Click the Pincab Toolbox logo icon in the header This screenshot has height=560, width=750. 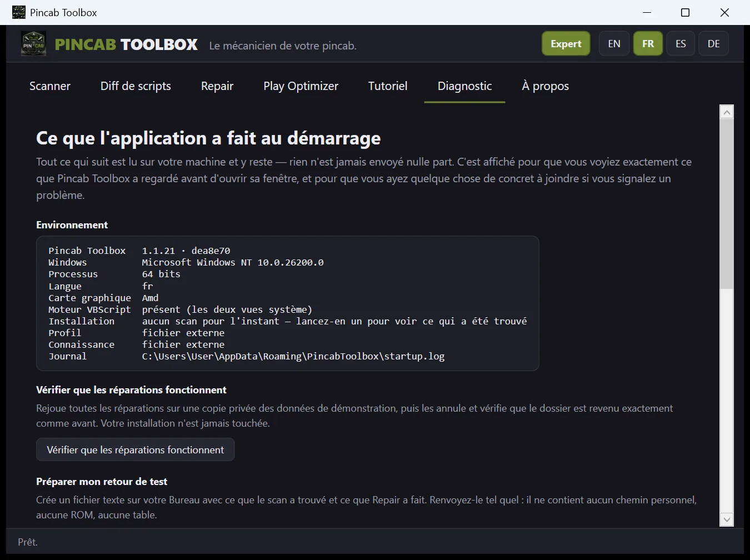click(33, 44)
